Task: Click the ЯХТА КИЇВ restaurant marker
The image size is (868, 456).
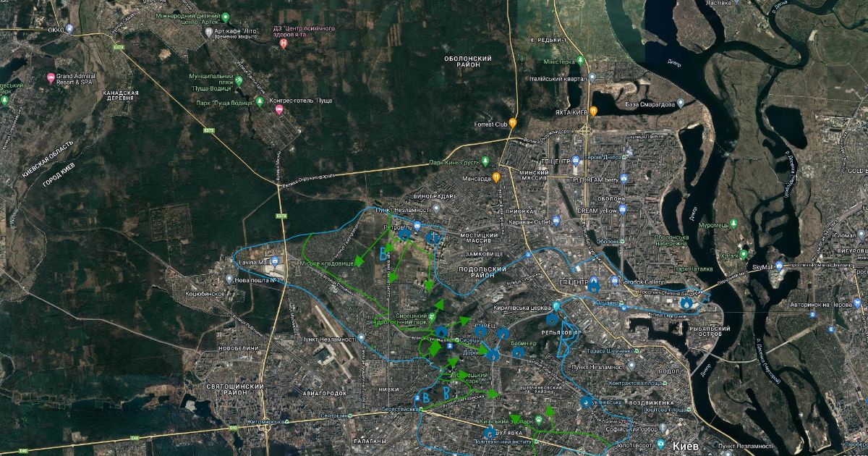Action: click(x=593, y=111)
